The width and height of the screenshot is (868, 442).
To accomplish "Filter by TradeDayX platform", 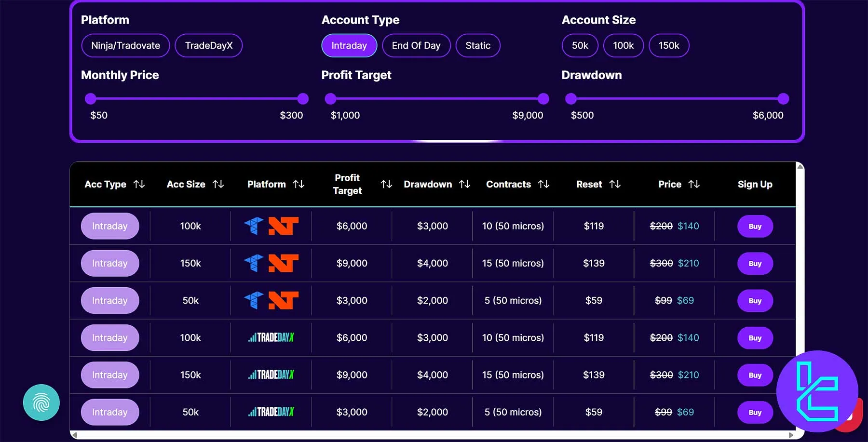I will [209, 46].
